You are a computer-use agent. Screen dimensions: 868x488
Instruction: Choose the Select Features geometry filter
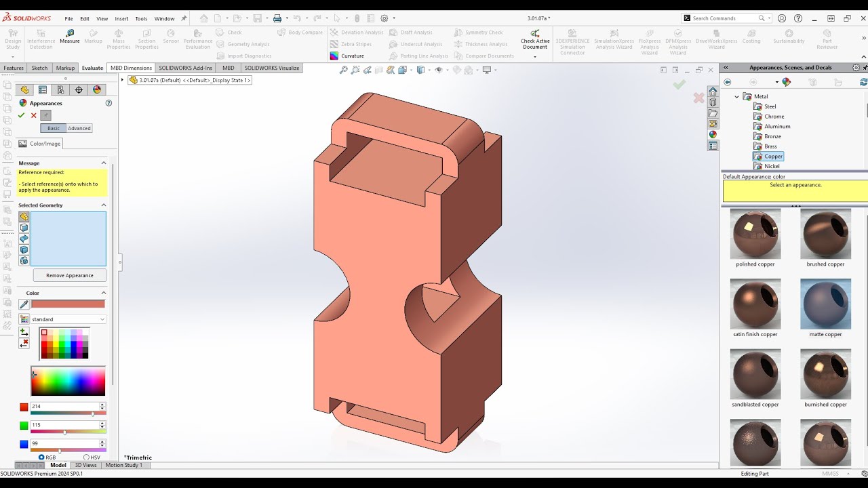point(24,261)
